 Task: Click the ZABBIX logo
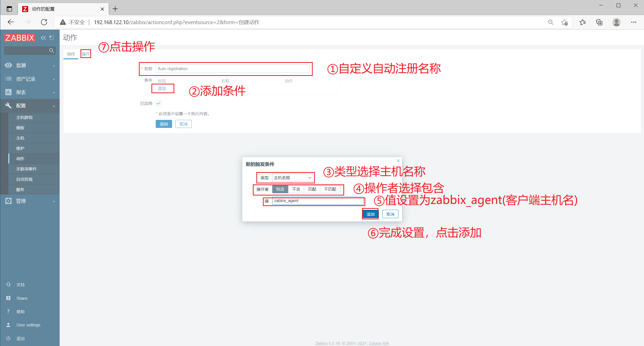[x=20, y=38]
